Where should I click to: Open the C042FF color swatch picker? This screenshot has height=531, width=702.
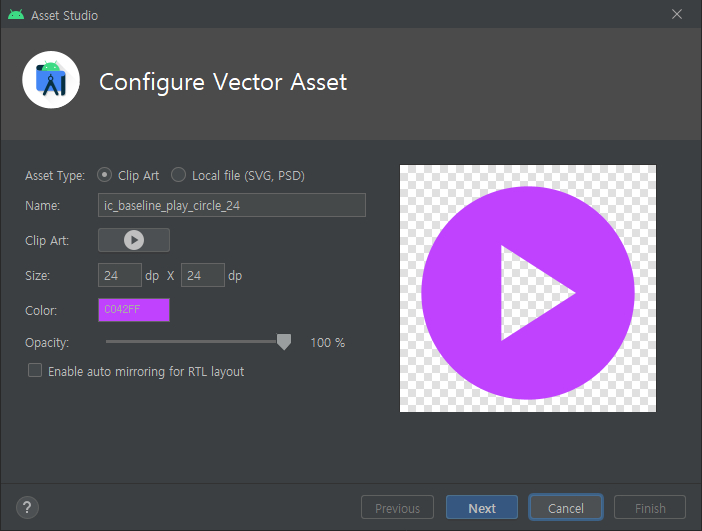pyautogui.click(x=134, y=310)
